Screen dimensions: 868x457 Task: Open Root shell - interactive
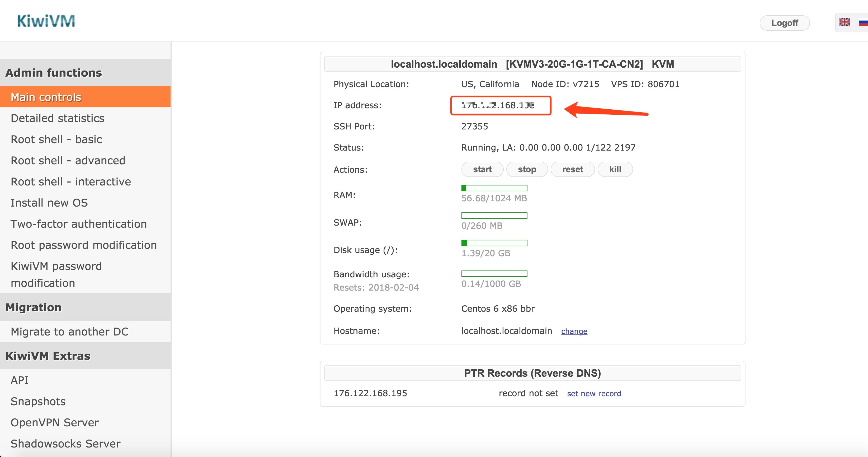pyautogui.click(x=71, y=182)
